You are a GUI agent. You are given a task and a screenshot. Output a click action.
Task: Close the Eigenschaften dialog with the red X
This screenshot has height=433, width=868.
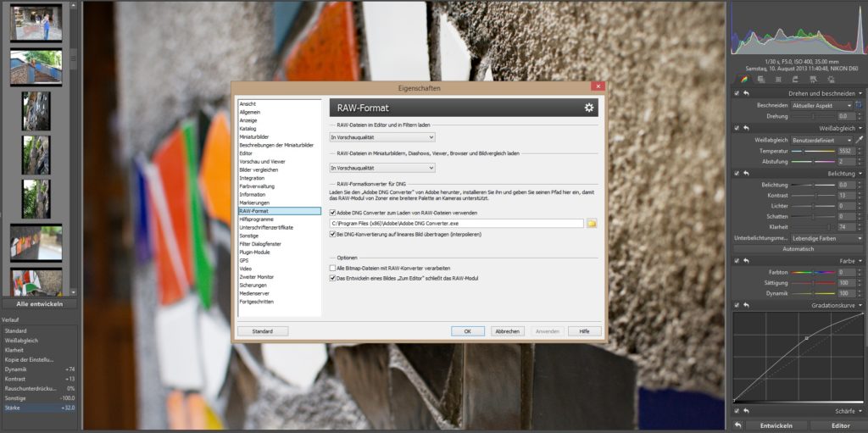click(598, 87)
